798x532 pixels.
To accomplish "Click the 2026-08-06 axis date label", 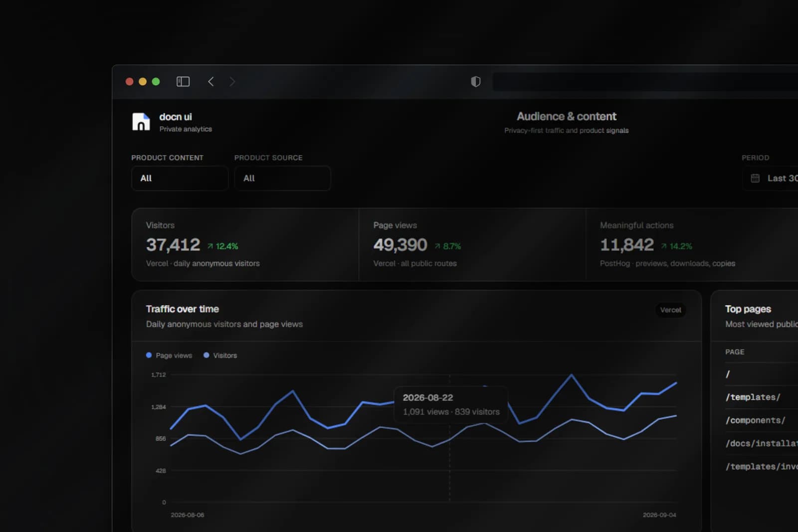I will coord(188,515).
